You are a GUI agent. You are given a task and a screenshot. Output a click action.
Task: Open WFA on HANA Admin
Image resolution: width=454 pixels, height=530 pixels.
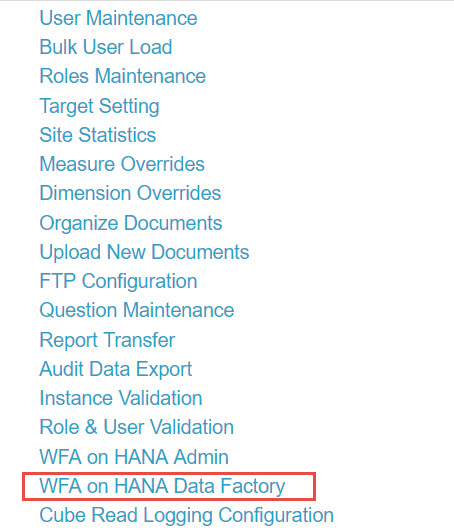tap(134, 457)
